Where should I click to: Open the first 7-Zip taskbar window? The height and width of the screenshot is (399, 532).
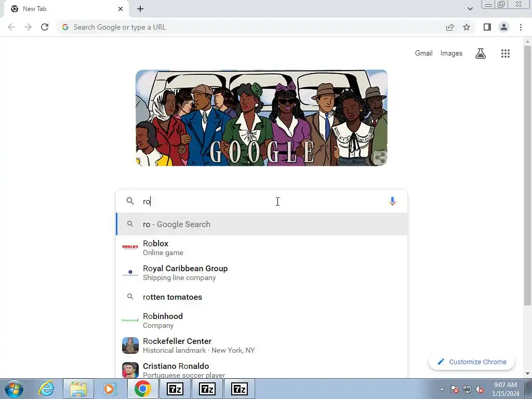pyautogui.click(x=175, y=389)
